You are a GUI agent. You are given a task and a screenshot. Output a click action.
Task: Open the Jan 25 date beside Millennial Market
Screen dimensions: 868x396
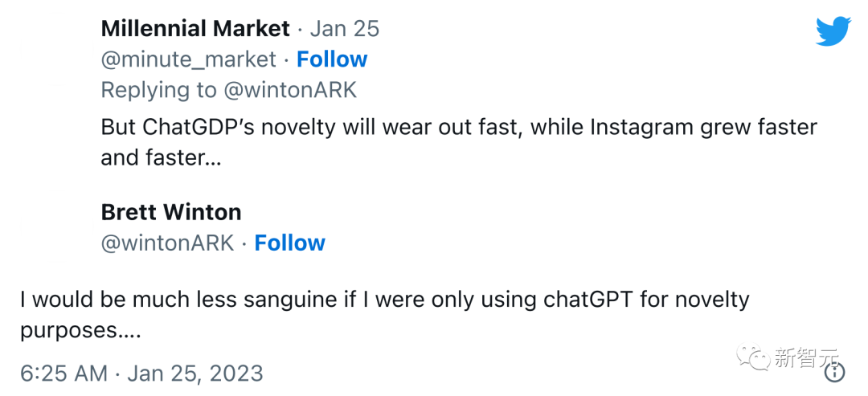[x=345, y=29]
